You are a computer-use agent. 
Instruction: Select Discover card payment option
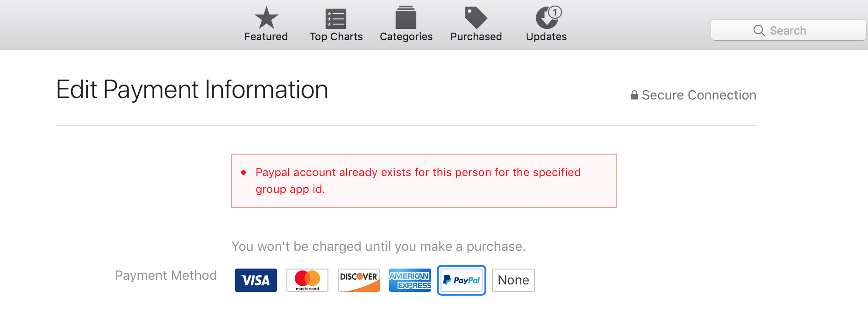pyautogui.click(x=358, y=280)
